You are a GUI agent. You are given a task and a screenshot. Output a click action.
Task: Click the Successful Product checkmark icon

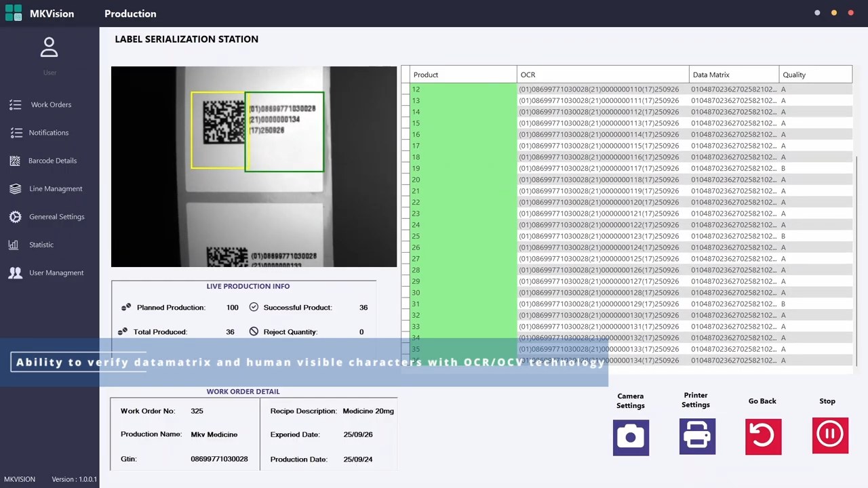[254, 307]
